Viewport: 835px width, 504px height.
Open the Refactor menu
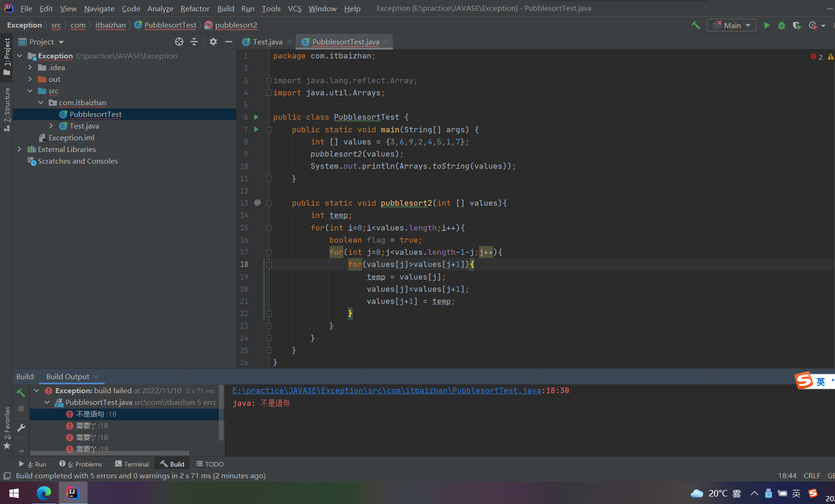click(x=195, y=8)
